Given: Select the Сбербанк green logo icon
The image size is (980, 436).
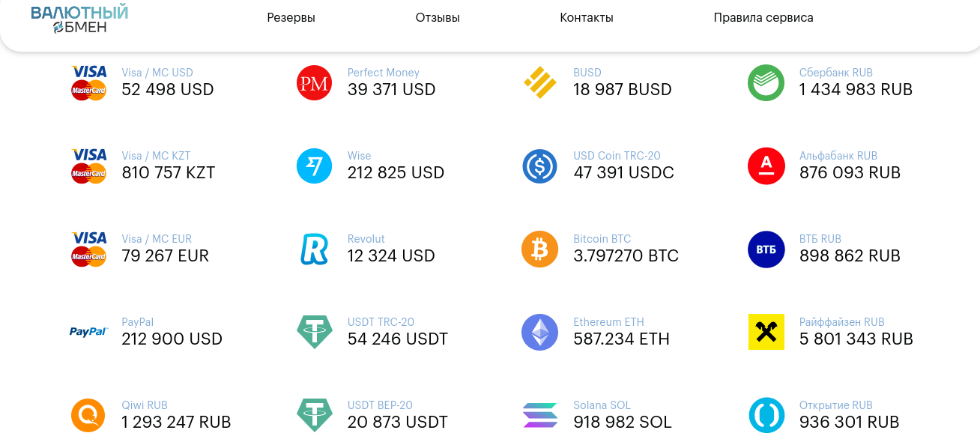Looking at the screenshot, I should (766, 83).
